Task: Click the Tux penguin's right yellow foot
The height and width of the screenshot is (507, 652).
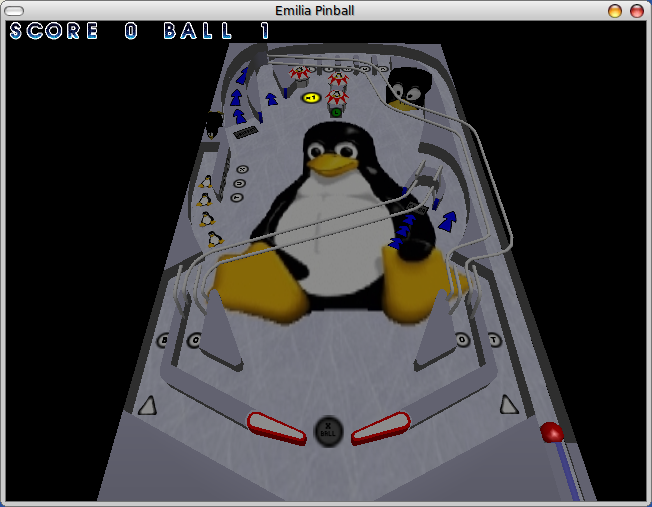Action: tap(425, 285)
